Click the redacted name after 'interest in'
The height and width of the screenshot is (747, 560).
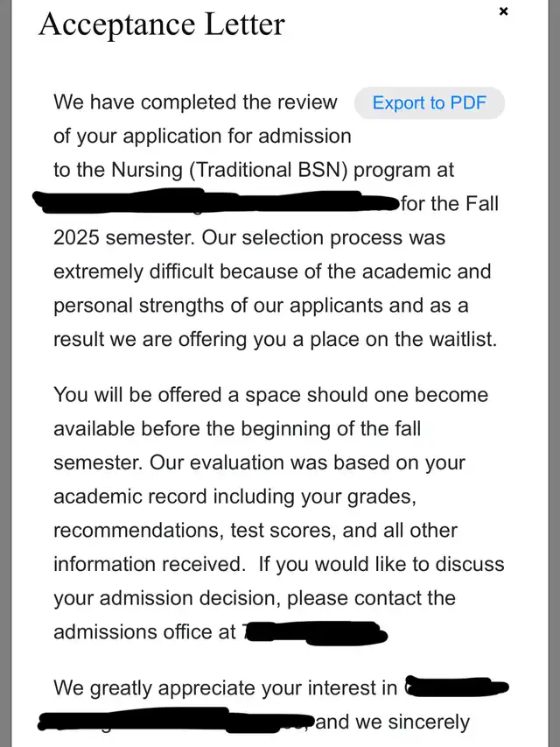pos(457,687)
